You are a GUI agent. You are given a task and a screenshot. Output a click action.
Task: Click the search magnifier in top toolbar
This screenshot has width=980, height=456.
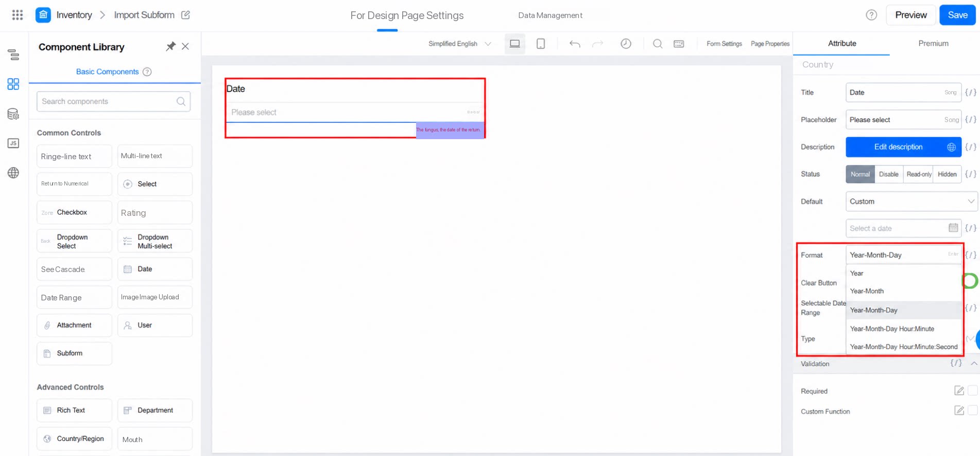point(658,44)
